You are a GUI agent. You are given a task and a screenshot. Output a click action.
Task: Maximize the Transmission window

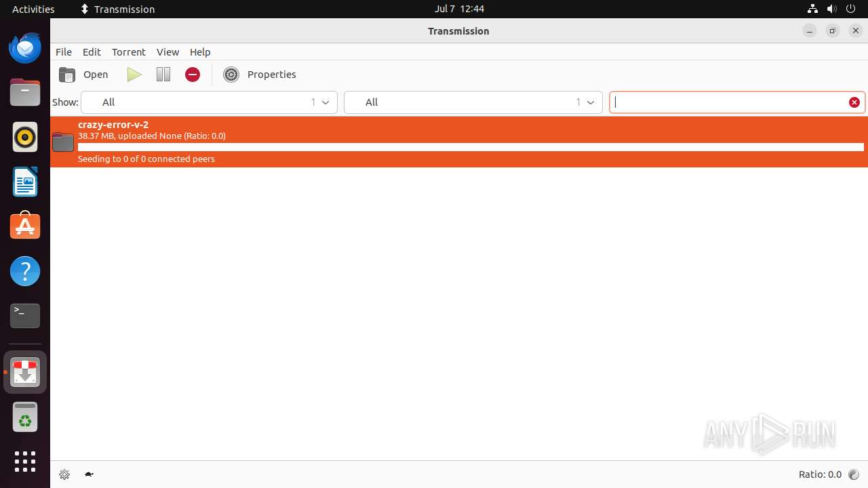click(x=833, y=31)
